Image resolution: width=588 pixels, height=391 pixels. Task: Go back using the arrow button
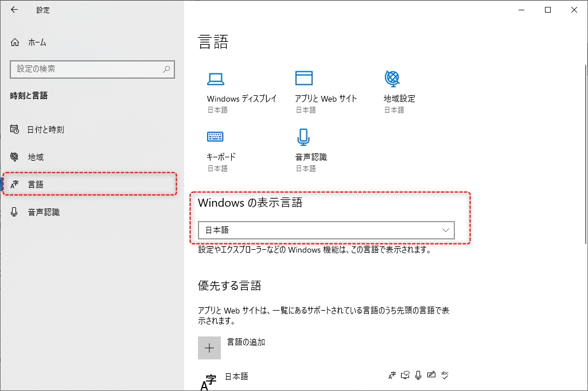point(13,9)
